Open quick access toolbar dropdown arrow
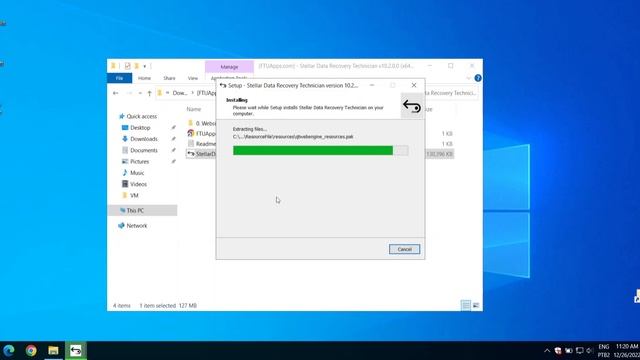 click(x=144, y=66)
